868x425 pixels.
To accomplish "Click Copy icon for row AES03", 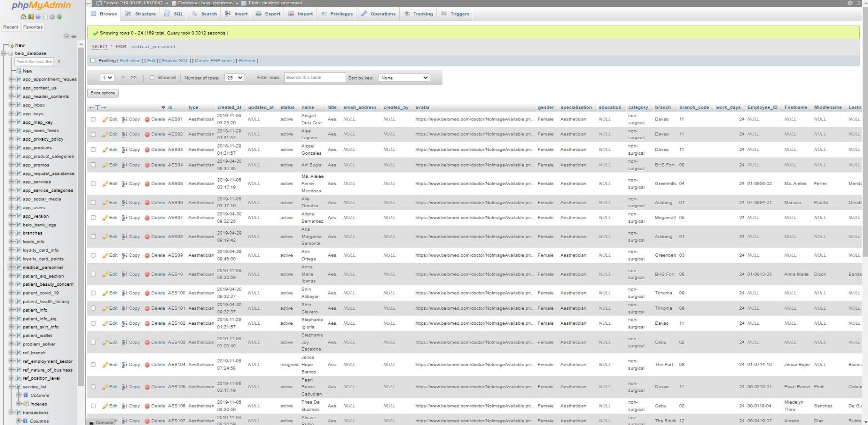I will 124,150.
